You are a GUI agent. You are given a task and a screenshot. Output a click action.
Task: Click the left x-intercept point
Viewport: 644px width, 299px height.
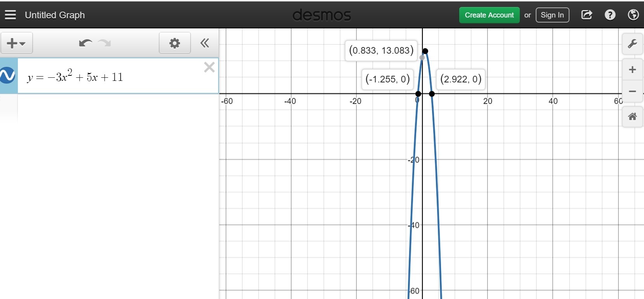pos(418,94)
